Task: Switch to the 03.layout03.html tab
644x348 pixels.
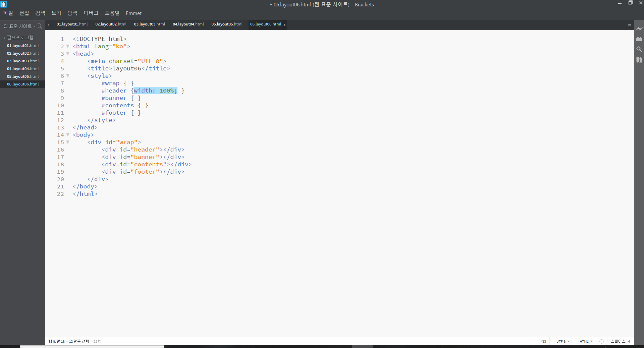Action: tap(150, 24)
